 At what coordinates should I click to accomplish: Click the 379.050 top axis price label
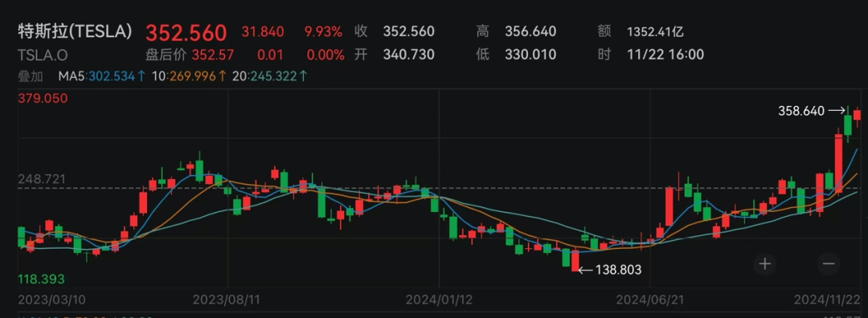click(43, 99)
